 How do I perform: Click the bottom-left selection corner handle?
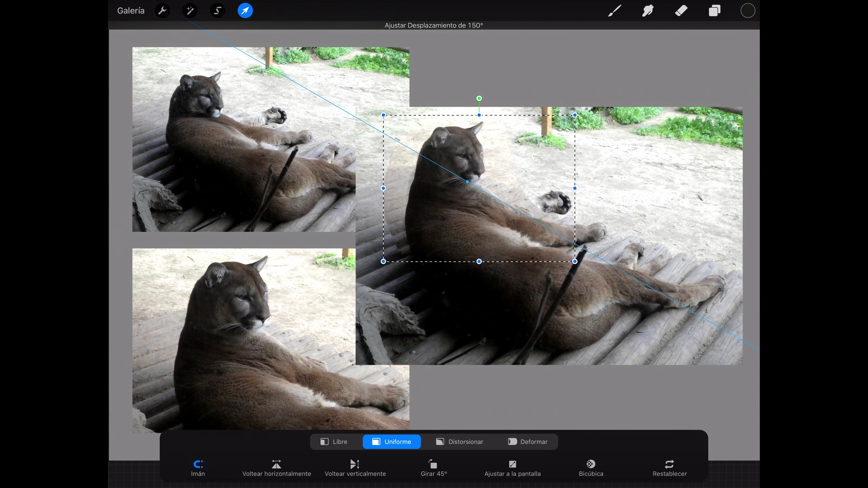tap(383, 261)
